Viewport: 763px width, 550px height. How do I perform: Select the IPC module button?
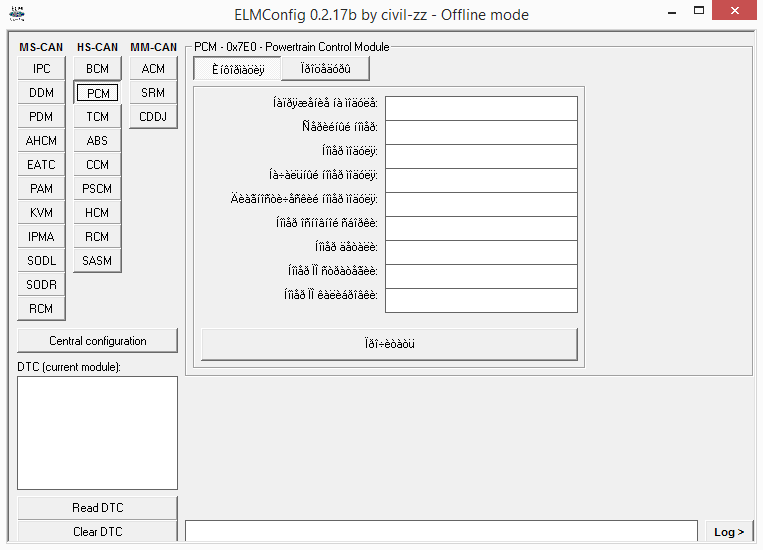[x=41, y=69]
